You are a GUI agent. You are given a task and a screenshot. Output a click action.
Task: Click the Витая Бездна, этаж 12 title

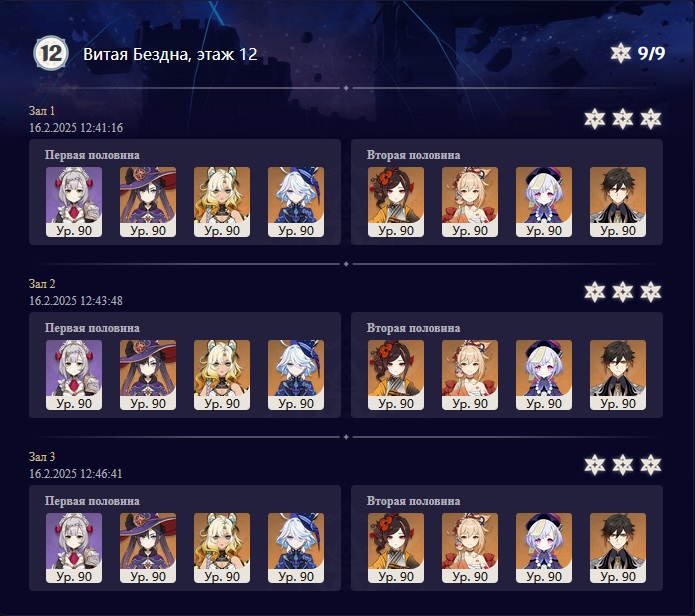(x=170, y=54)
